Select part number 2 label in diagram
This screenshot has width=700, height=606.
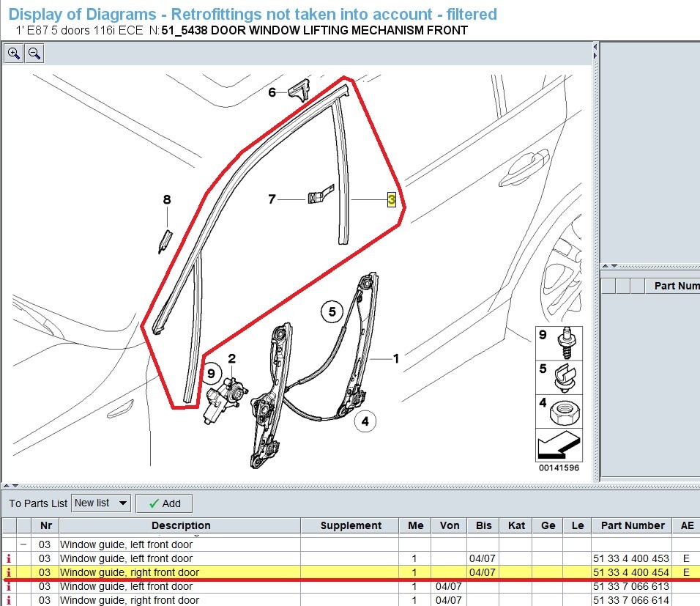[x=231, y=358]
